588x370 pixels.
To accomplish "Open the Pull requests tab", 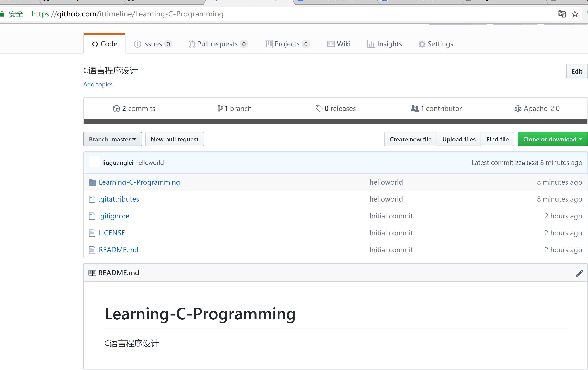I will click(x=218, y=44).
